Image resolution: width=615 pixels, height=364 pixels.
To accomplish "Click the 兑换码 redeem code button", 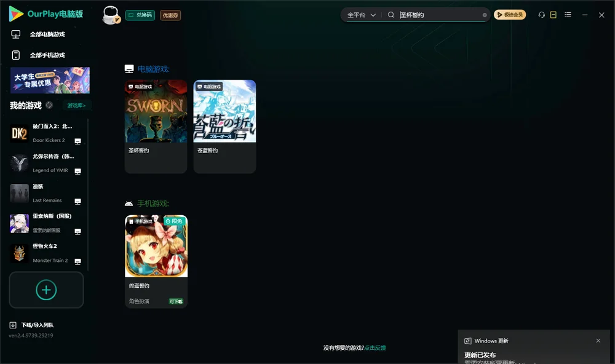I will click(x=140, y=15).
